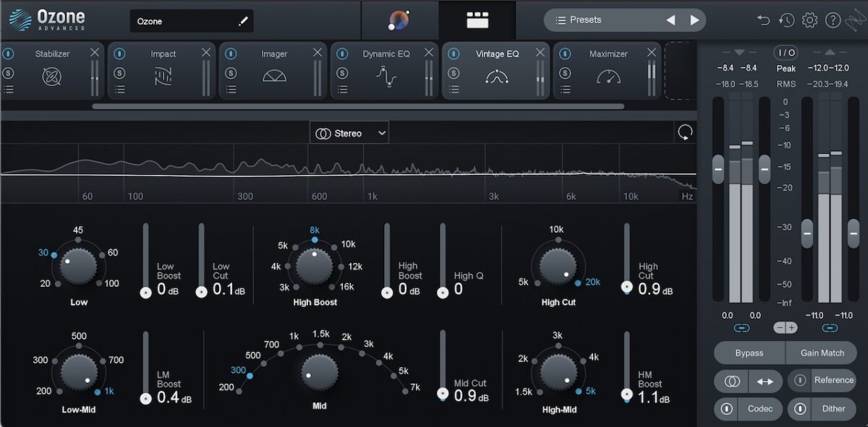Viewport: 868px width, 427px height.
Task: Open the Impact module preset list icon
Action: pyautogui.click(x=119, y=90)
